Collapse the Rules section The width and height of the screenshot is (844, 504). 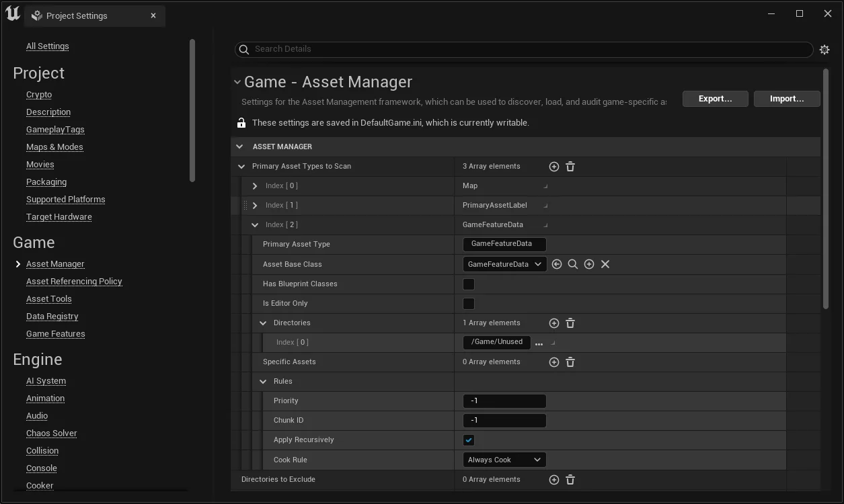(264, 382)
